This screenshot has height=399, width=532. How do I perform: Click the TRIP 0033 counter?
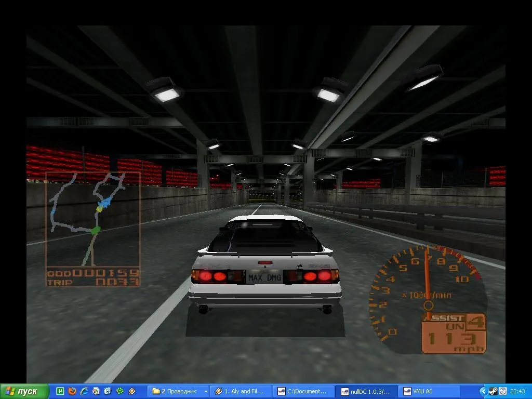tap(93, 282)
